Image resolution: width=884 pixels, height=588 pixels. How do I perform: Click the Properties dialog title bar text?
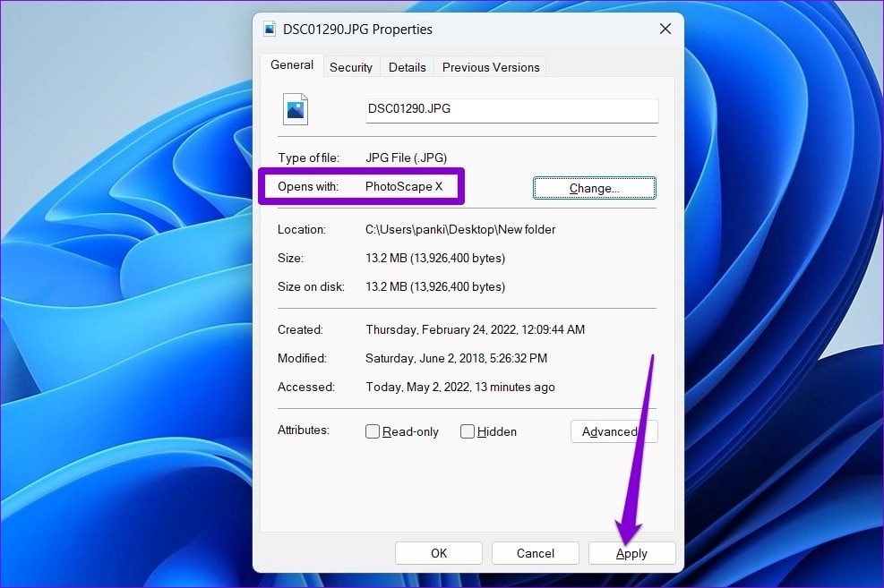(x=357, y=30)
